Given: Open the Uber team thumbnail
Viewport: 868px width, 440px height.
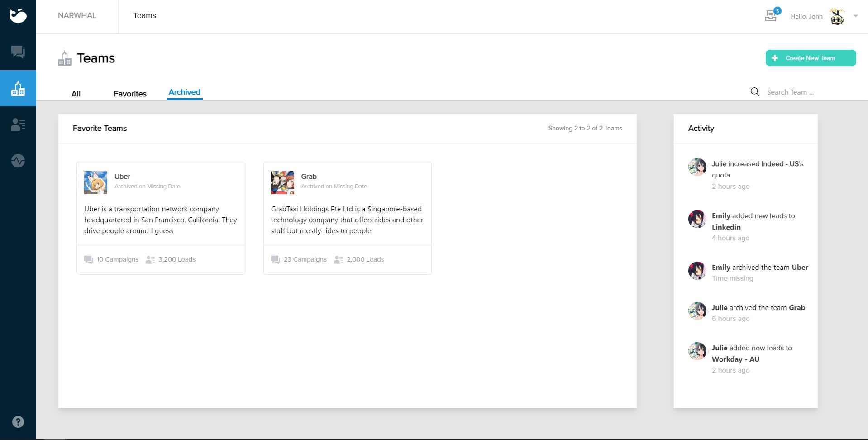Looking at the screenshot, I should tap(95, 182).
